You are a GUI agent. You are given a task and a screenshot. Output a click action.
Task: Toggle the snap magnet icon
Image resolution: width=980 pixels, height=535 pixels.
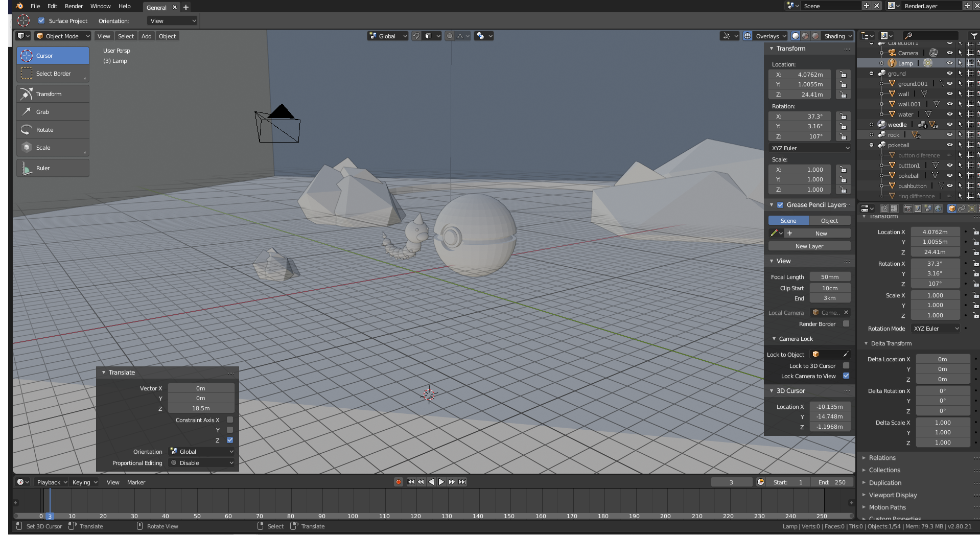(416, 36)
